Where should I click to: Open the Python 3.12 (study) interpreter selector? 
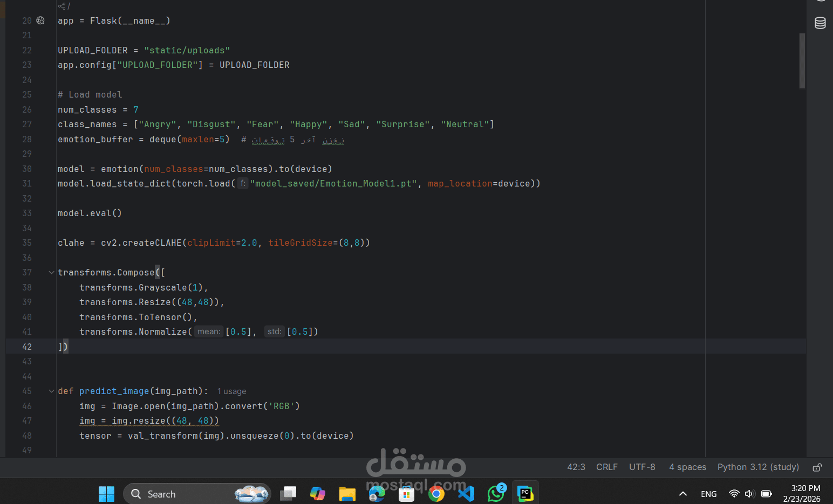pos(758,467)
